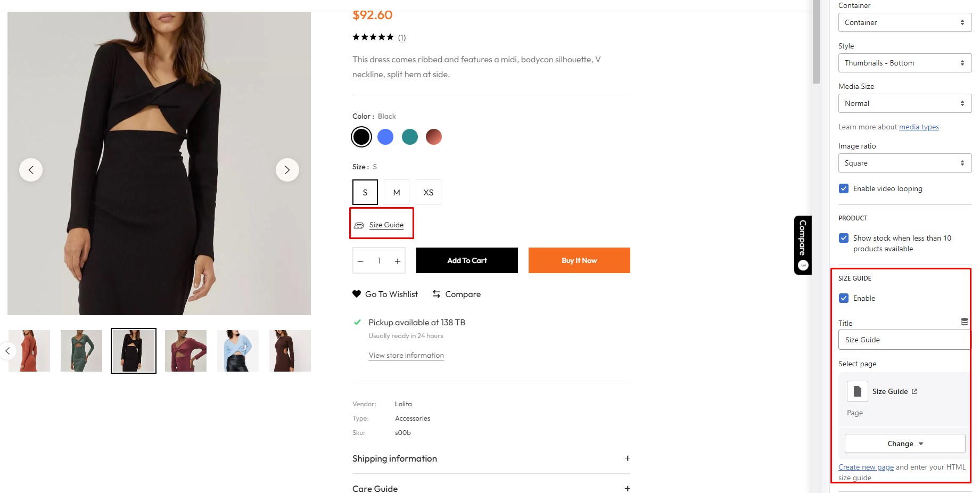The height and width of the screenshot is (493, 980).
Task: Open the vertical Compare side tab
Action: pos(803,245)
